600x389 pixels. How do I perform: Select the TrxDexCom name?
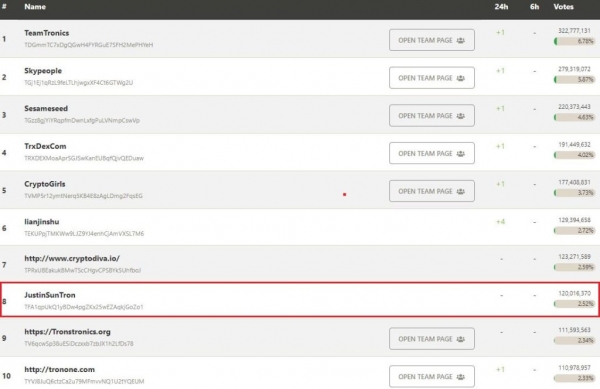pyautogui.click(x=45, y=146)
